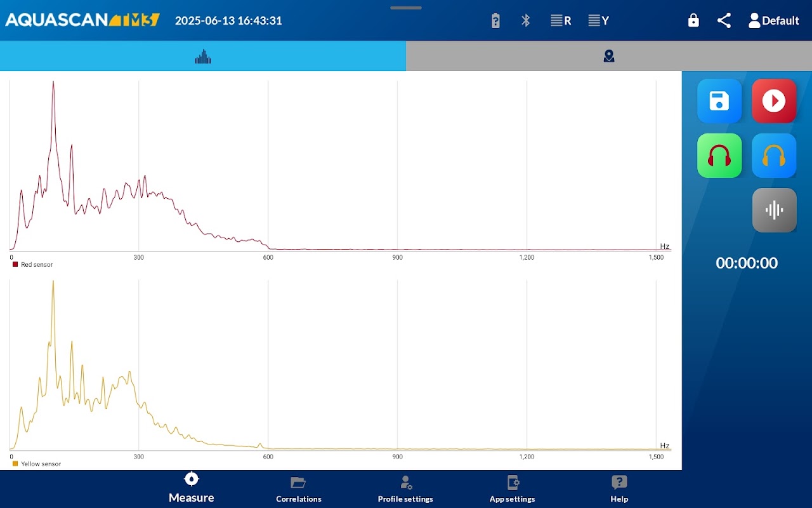Click the save measurement floppy disk icon
812x508 pixels.
point(719,101)
